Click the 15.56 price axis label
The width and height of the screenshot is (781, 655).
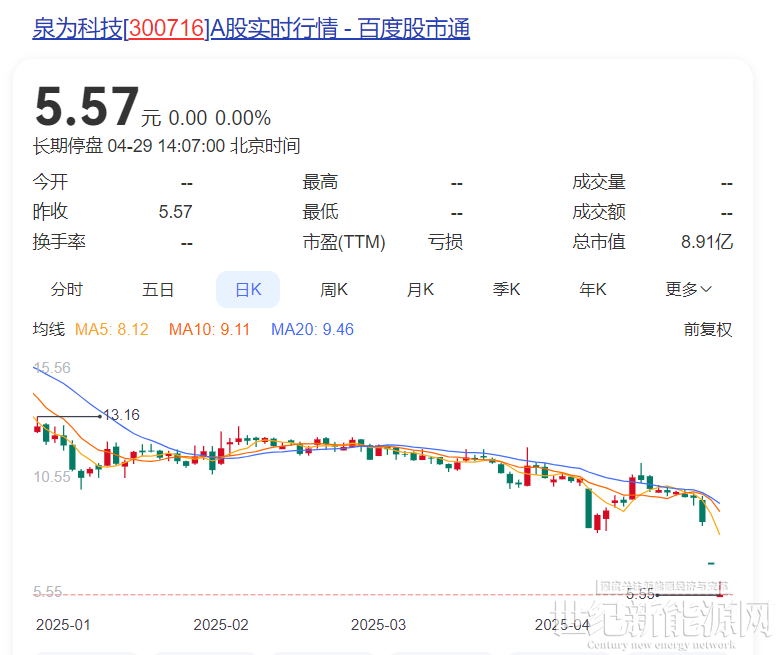point(52,368)
